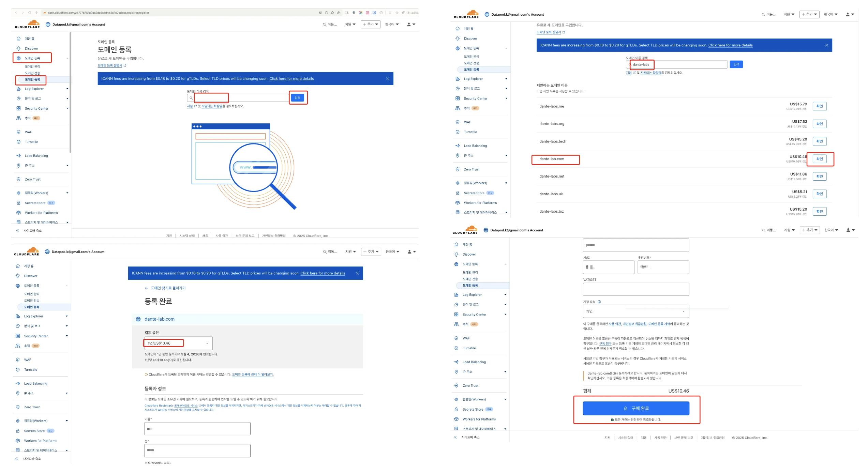Open the 도메인 등록 계약 link
868x473 pixels.
(x=659, y=324)
